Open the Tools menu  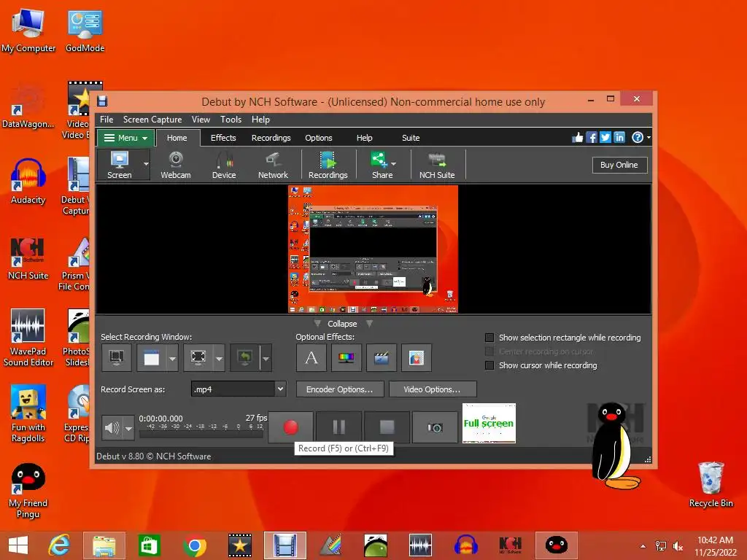pyautogui.click(x=231, y=120)
